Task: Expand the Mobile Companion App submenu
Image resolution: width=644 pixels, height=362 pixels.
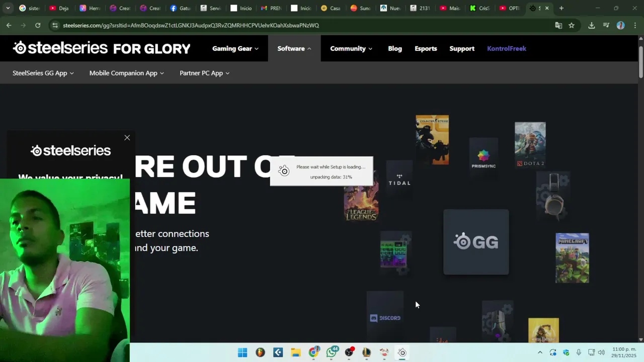Action: click(x=127, y=73)
